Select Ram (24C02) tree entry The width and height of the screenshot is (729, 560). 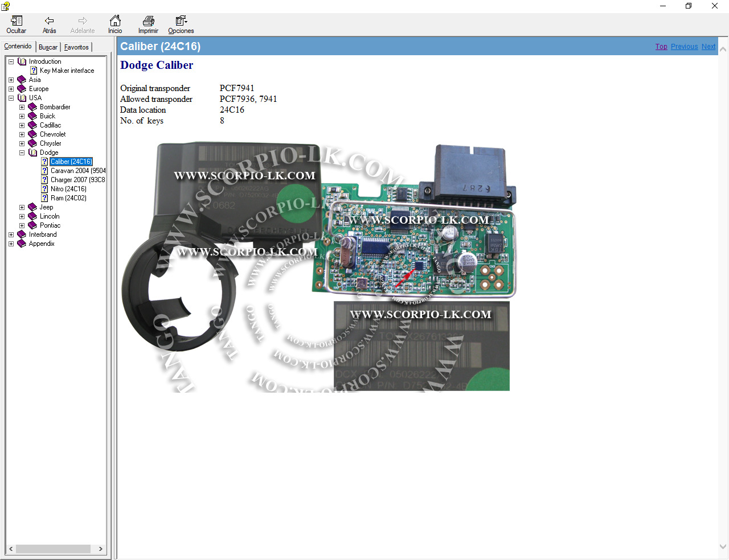[68, 198]
